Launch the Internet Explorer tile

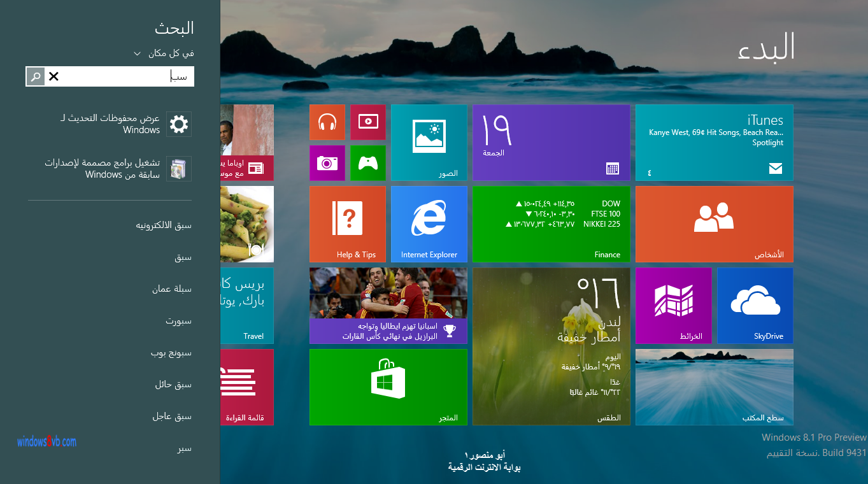click(x=429, y=224)
